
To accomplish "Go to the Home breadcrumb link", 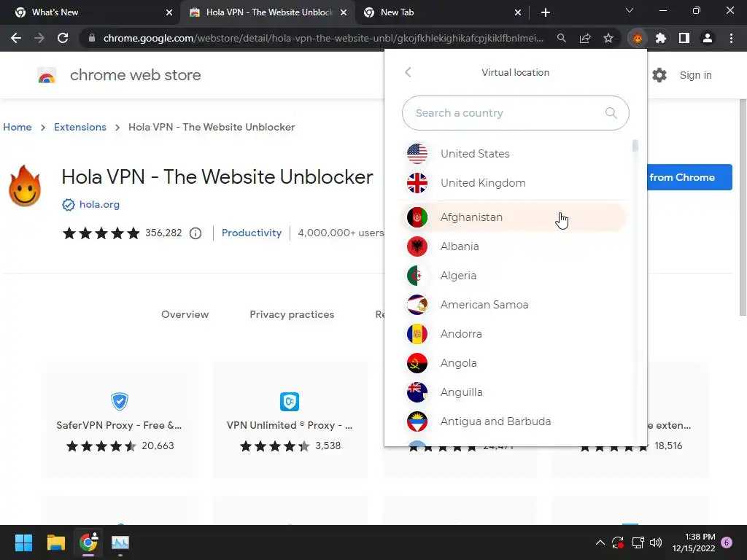I will (18, 127).
